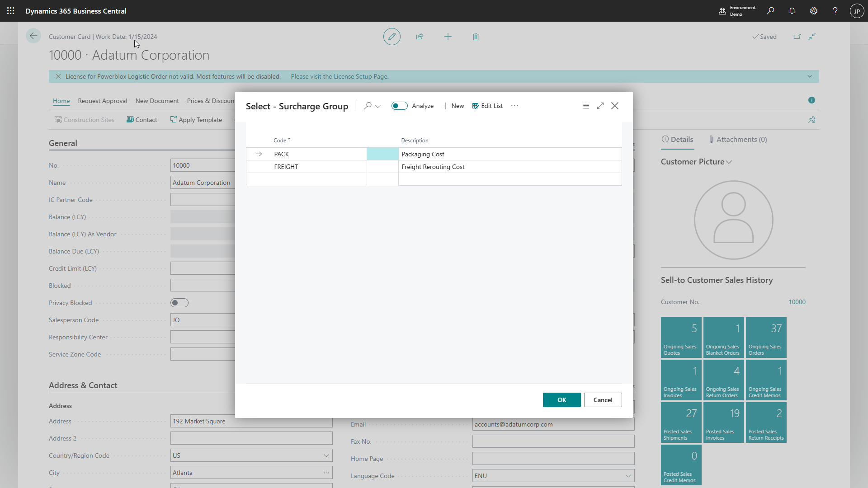Click the info FactBox icon
The width and height of the screenshot is (868, 488).
tap(812, 100)
